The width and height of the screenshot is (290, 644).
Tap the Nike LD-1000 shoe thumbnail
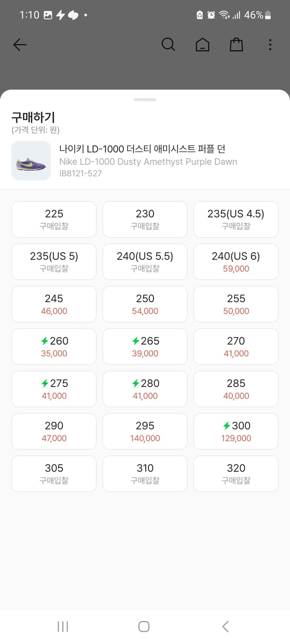[x=31, y=161]
